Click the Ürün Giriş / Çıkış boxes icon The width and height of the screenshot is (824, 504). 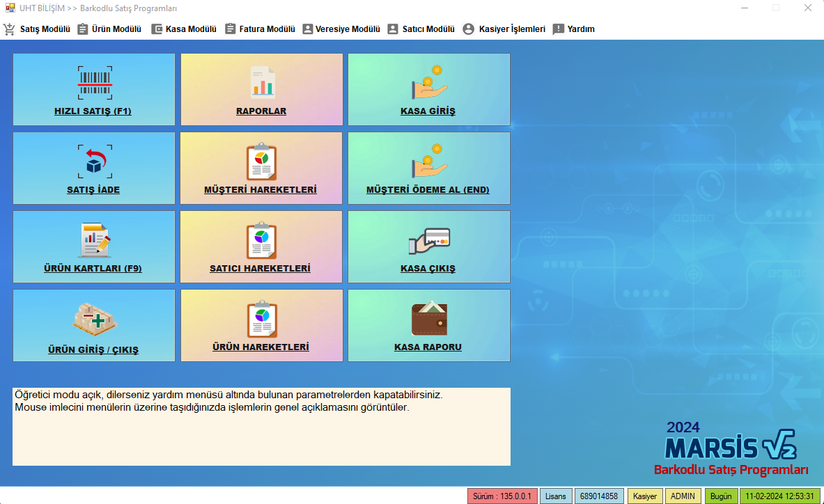tap(94, 320)
